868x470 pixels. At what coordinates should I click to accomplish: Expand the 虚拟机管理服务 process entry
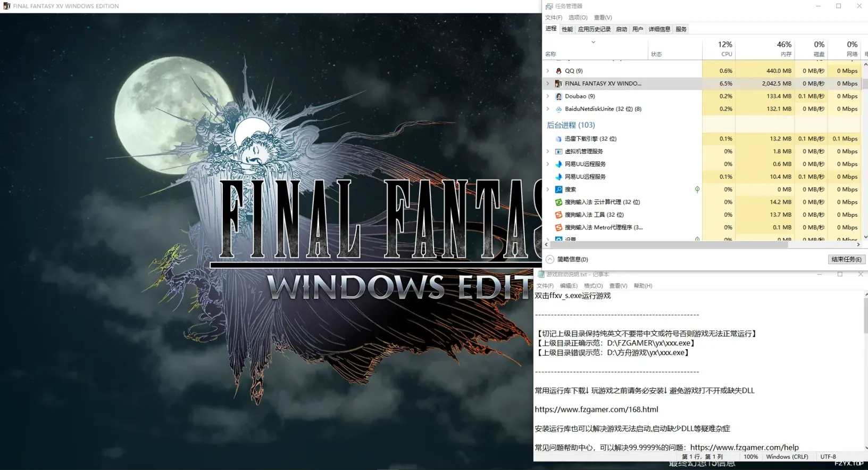click(548, 152)
